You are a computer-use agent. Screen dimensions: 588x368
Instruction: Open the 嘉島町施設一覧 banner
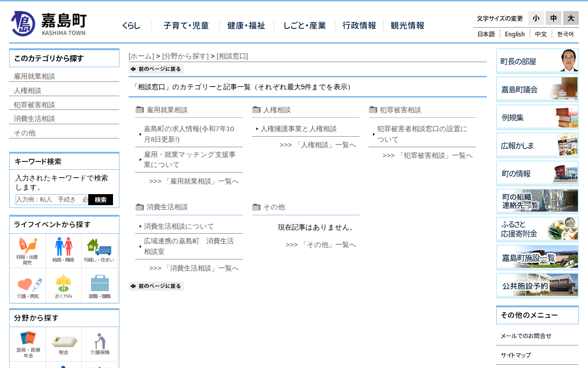pos(537,258)
